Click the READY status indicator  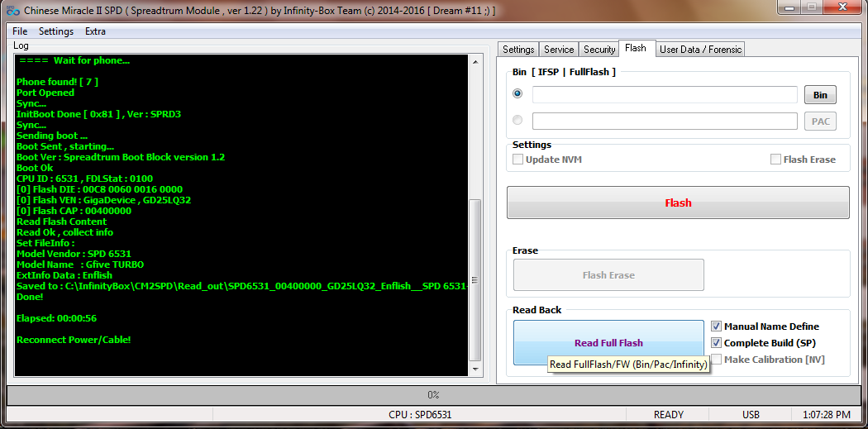pos(669,415)
